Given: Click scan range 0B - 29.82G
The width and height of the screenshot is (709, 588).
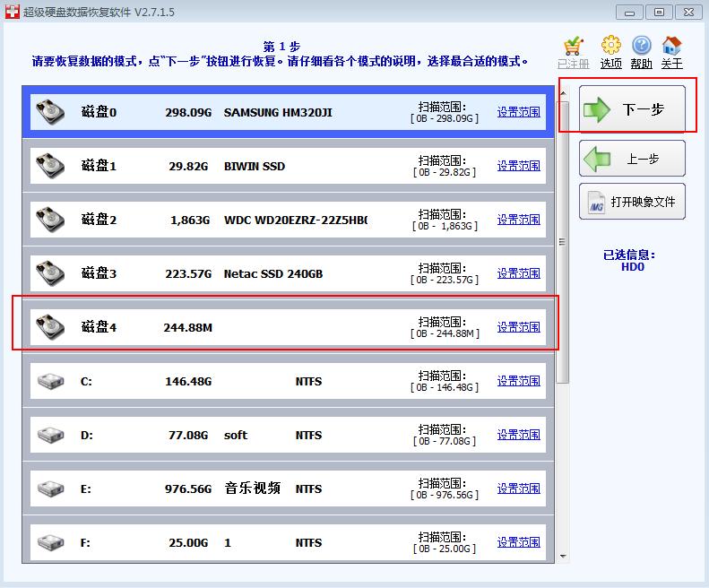Looking at the screenshot, I should (x=445, y=172).
